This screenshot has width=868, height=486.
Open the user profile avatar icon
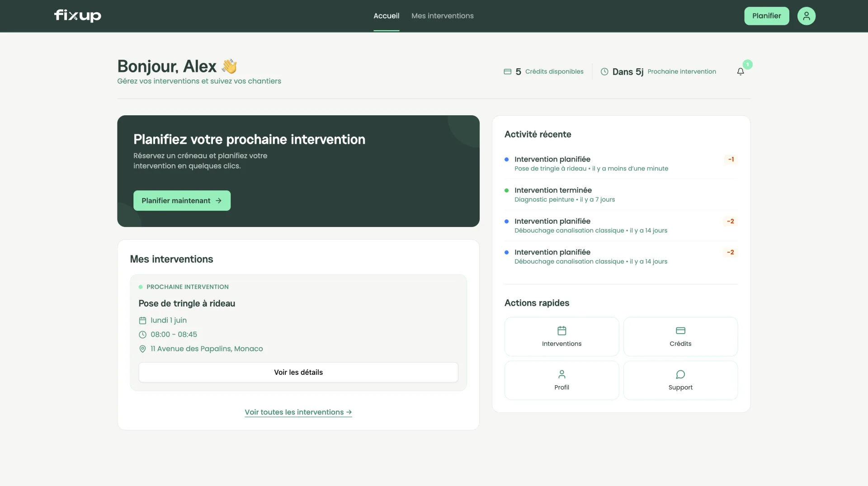click(x=806, y=16)
